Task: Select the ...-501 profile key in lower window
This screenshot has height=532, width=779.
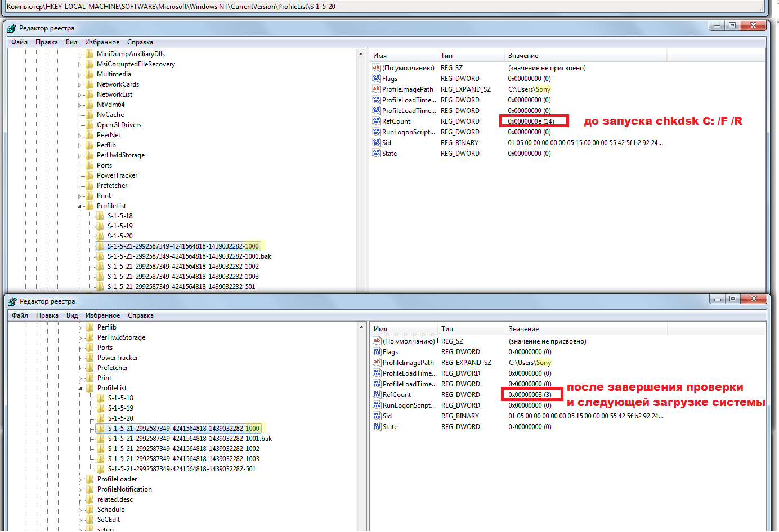Action: (182, 469)
